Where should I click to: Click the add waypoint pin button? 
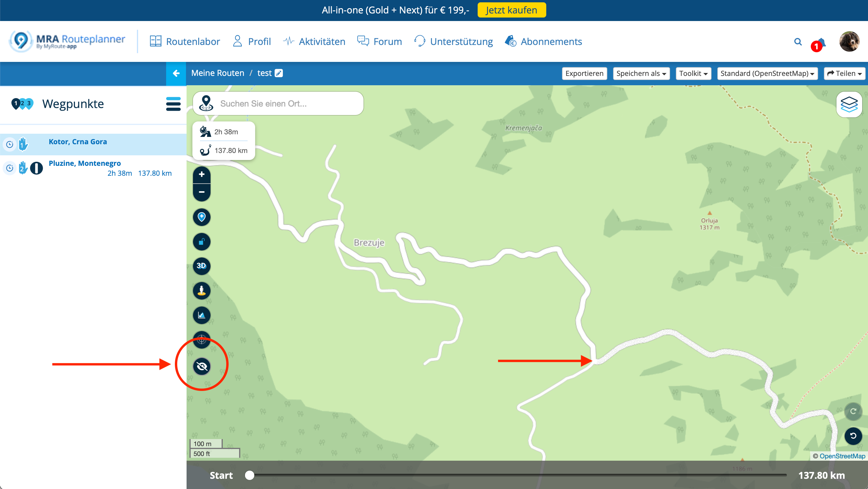click(201, 217)
